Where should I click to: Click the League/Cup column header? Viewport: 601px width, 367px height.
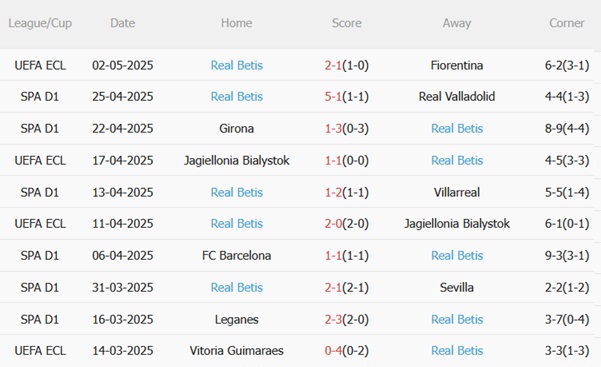(40, 23)
